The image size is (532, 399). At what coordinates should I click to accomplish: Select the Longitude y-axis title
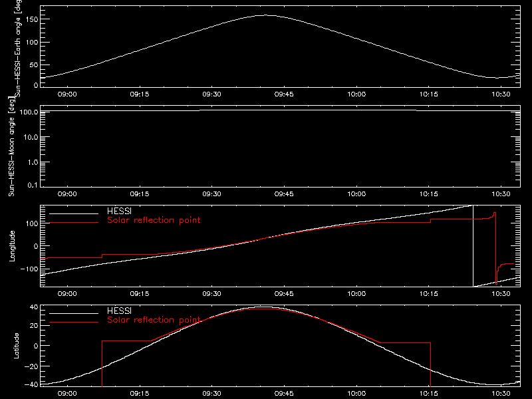pos(12,246)
